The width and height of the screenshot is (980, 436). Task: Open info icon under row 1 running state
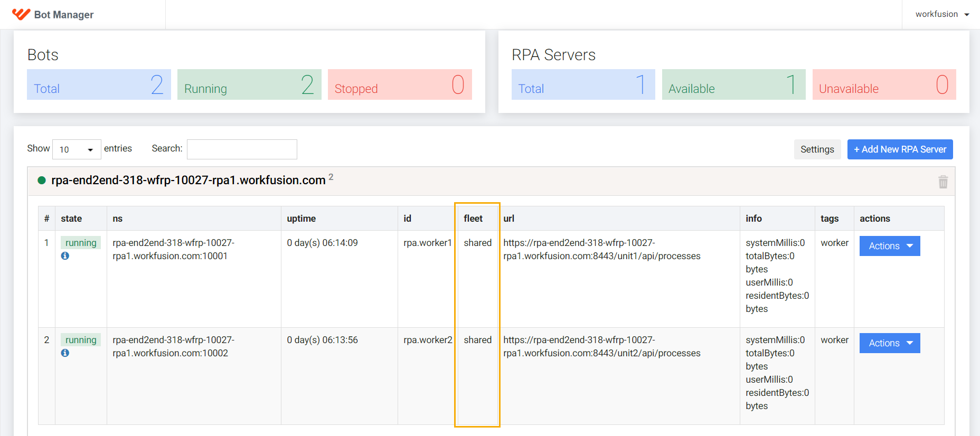(65, 255)
